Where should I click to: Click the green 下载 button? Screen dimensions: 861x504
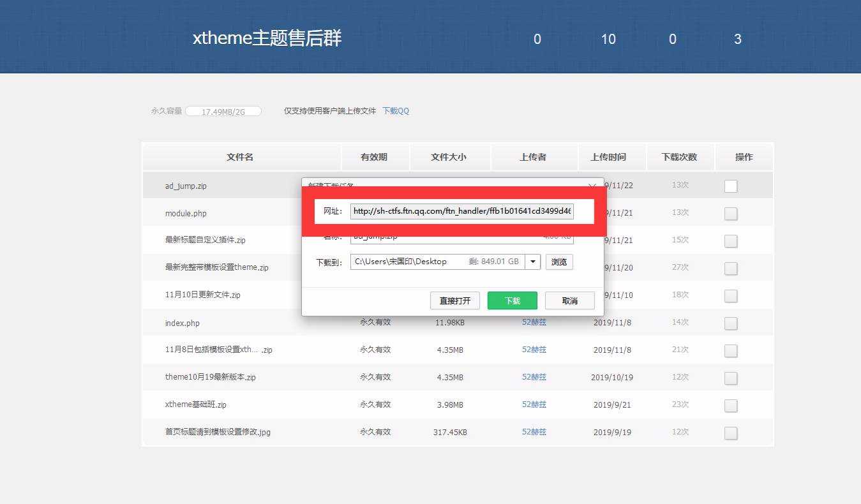coord(513,300)
